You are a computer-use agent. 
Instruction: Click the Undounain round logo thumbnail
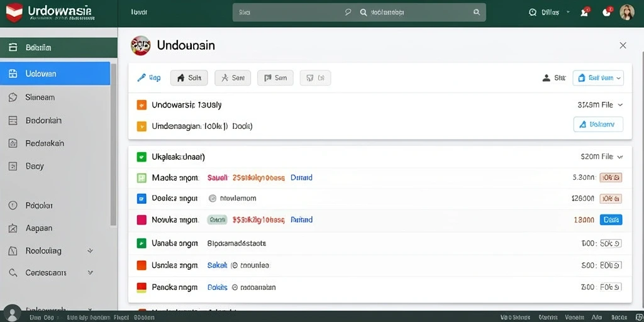[140, 45]
